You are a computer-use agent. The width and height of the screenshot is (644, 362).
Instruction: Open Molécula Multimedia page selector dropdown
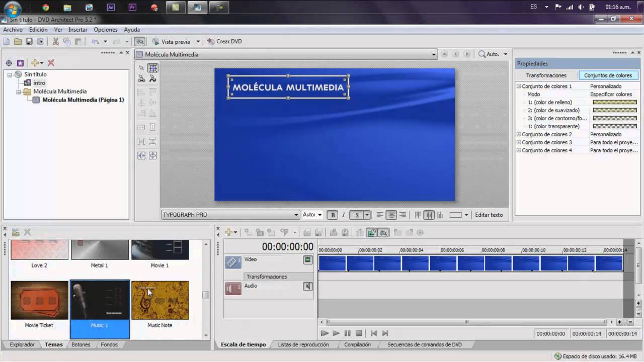pyautogui.click(x=434, y=54)
